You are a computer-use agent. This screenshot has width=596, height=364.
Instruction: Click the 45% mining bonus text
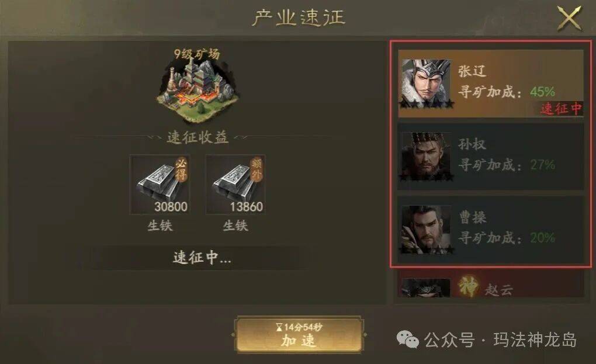[x=543, y=92]
